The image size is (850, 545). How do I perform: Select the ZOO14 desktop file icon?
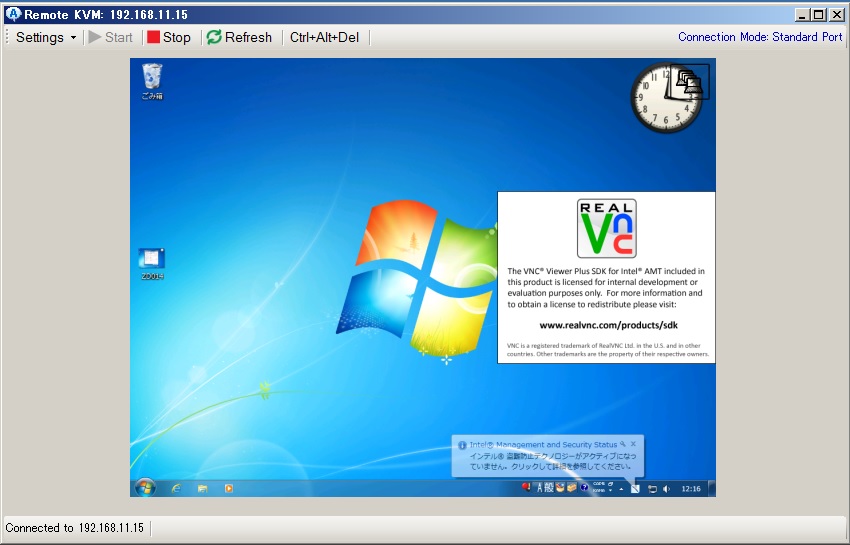tap(152, 264)
